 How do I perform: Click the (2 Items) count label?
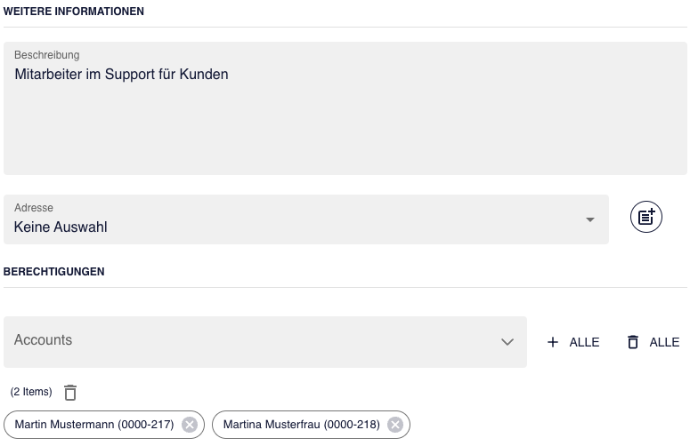pyautogui.click(x=31, y=391)
